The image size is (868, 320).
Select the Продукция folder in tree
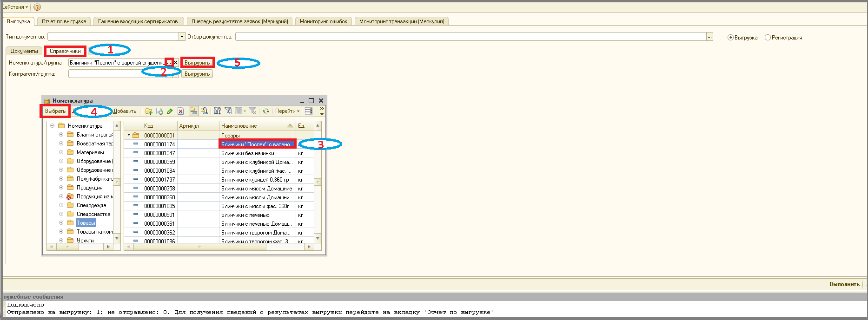click(89, 188)
